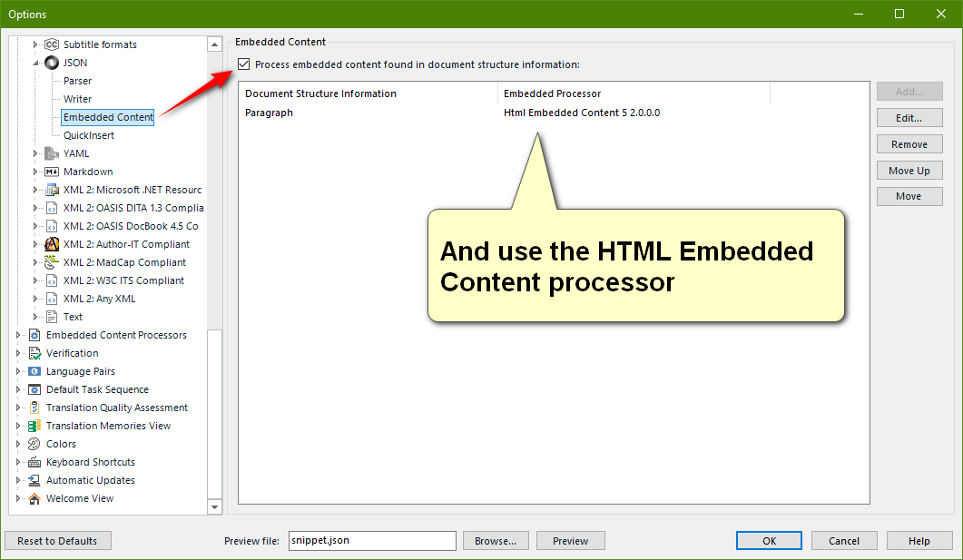Select Parser under JSON
Image resolution: width=963 pixels, height=560 pixels.
tap(77, 81)
